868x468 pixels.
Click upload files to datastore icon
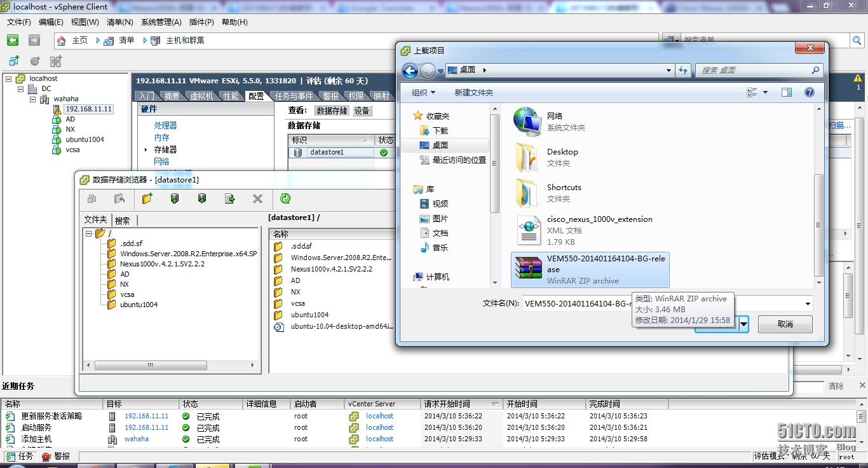(175, 199)
